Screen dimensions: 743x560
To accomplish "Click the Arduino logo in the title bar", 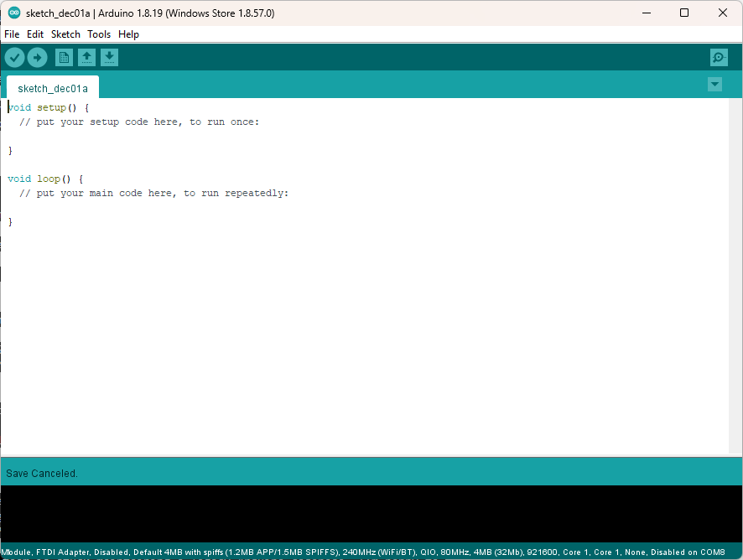I will [13, 13].
